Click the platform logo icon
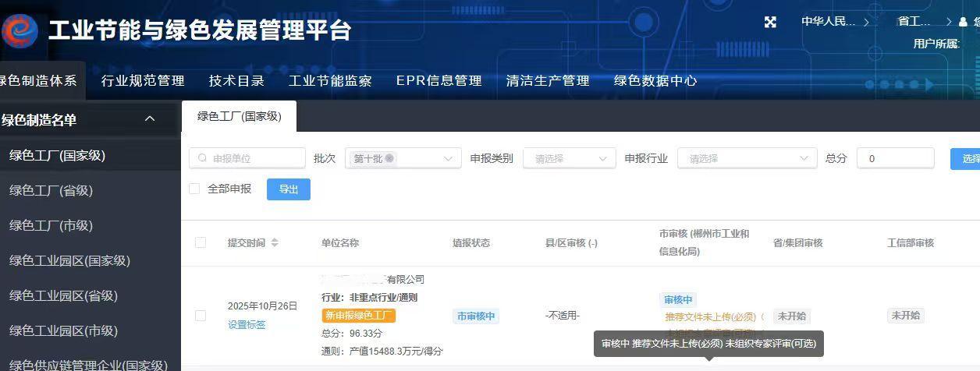This screenshot has width=980, height=371. (19, 31)
